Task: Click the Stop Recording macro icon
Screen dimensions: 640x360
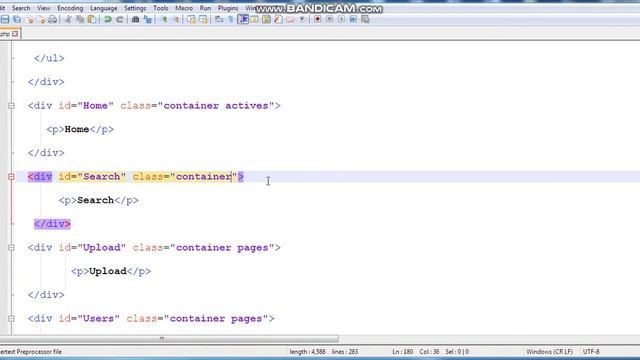Action: tap(329, 19)
